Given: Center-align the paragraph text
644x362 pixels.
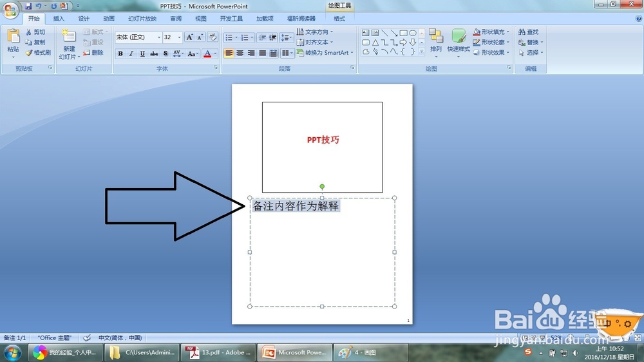Looking at the screenshot, I should pos(240,53).
